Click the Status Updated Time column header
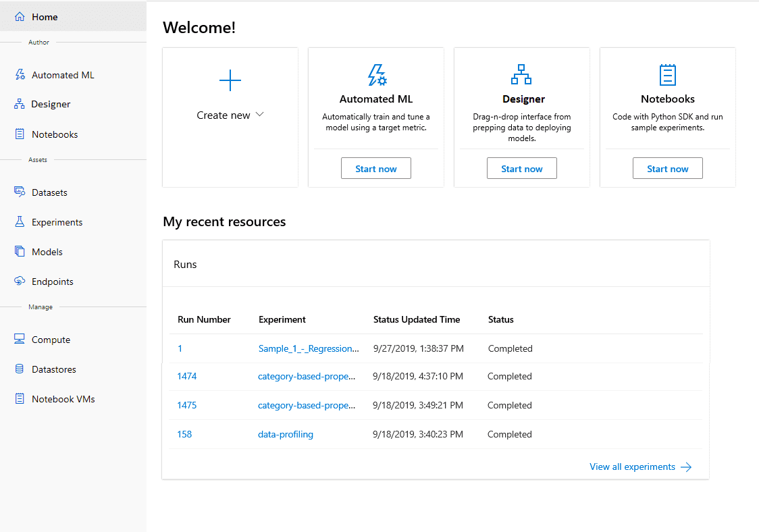 [416, 319]
